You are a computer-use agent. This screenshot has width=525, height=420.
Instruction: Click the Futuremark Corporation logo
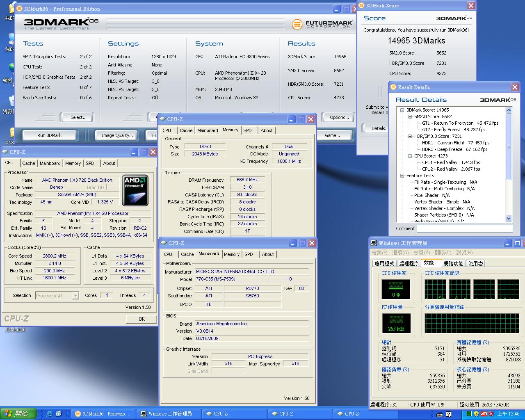(322, 24)
